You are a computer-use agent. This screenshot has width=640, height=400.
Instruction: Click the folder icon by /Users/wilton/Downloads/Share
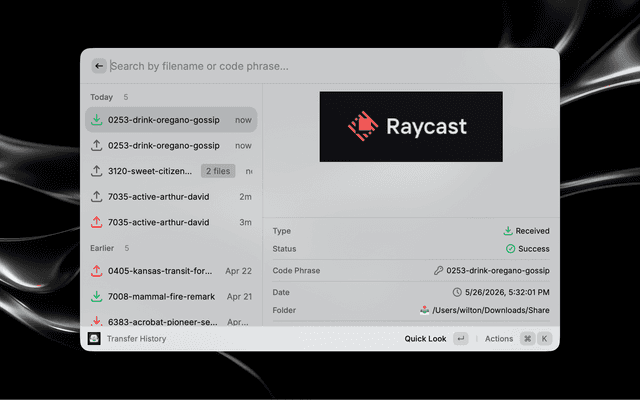pos(424,310)
